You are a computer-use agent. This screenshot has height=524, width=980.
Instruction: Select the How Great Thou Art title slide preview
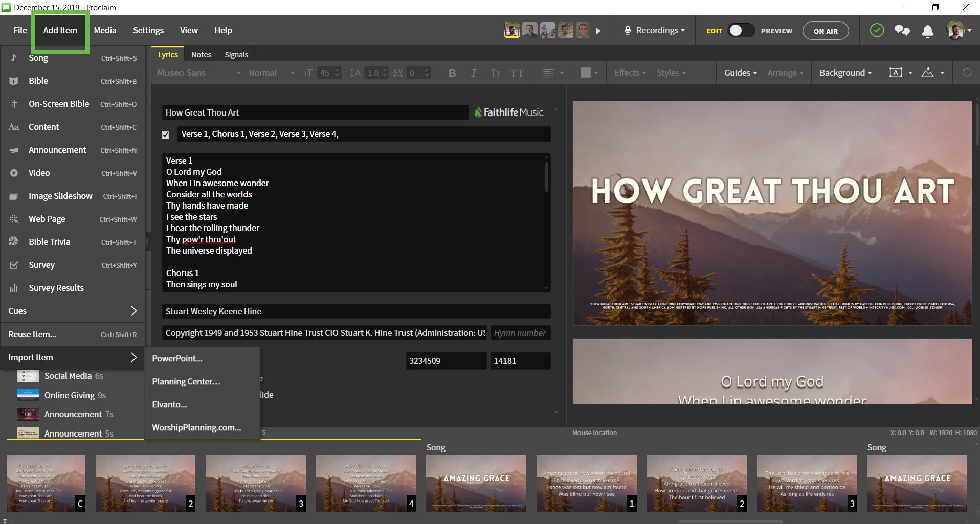[772, 213]
